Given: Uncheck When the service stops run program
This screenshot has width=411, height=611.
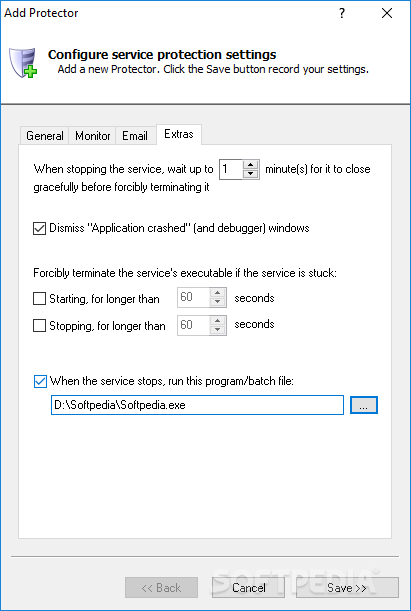Looking at the screenshot, I should 40,381.
